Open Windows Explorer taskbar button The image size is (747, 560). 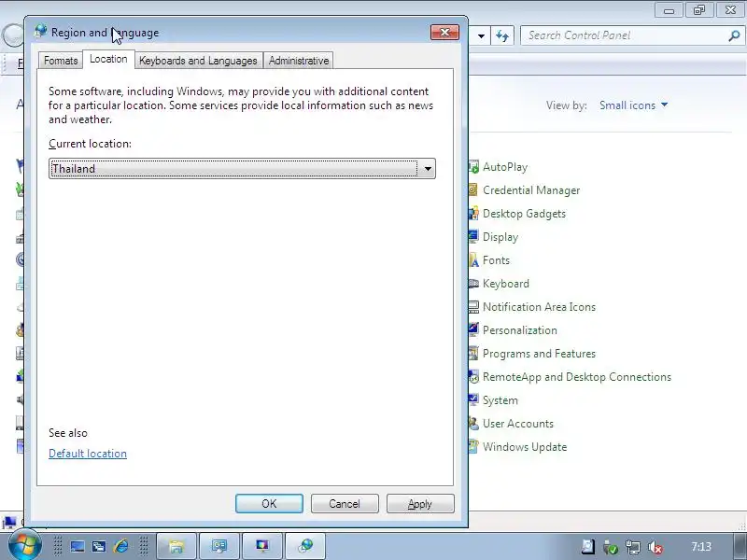click(176, 546)
